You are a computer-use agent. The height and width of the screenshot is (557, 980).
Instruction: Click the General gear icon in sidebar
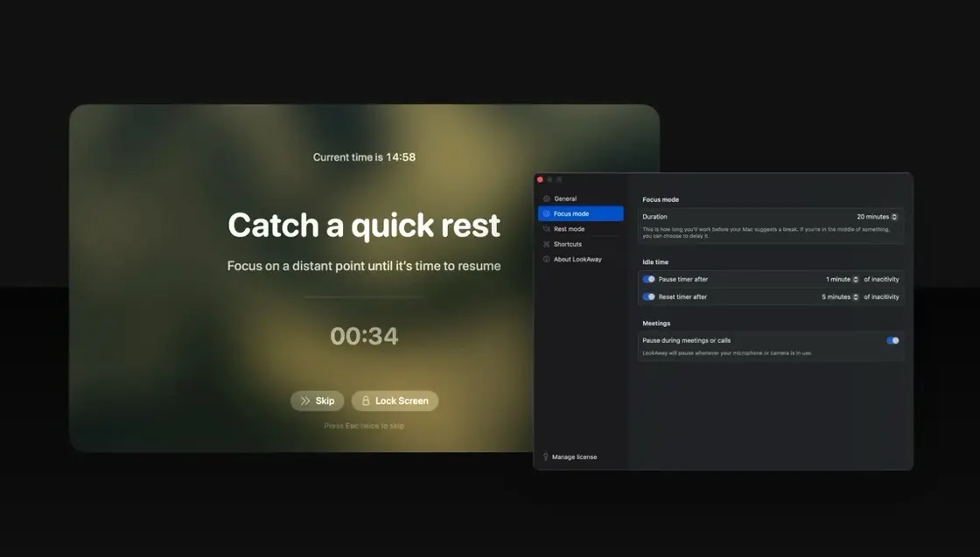[x=546, y=198]
